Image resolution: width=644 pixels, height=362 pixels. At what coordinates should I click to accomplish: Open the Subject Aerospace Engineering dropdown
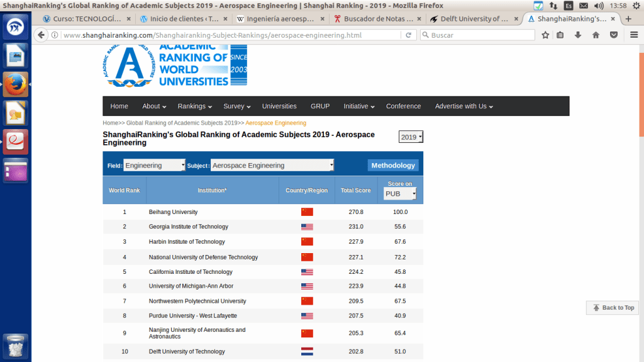272,166
